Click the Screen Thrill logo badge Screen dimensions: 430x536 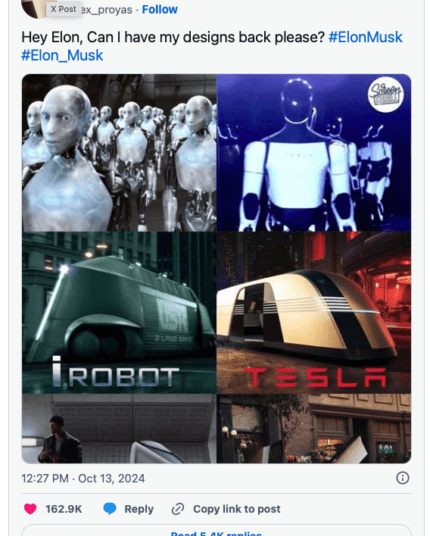(386, 95)
